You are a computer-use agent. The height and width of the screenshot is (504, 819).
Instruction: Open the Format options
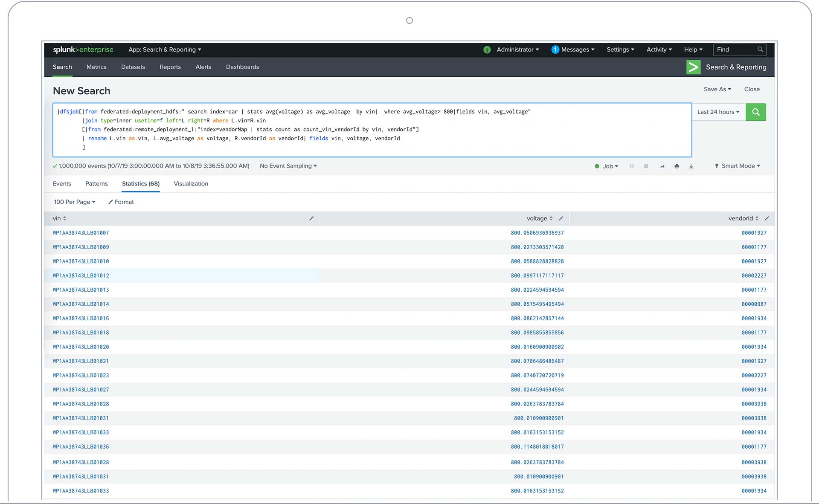tap(121, 202)
